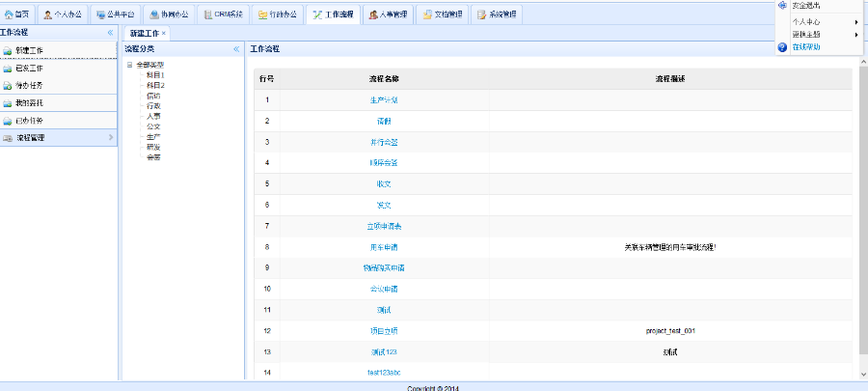The height and width of the screenshot is (391, 868).
Task: Expand the 流程管理 sidebar chevron
Action: pyautogui.click(x=111, y=137)
